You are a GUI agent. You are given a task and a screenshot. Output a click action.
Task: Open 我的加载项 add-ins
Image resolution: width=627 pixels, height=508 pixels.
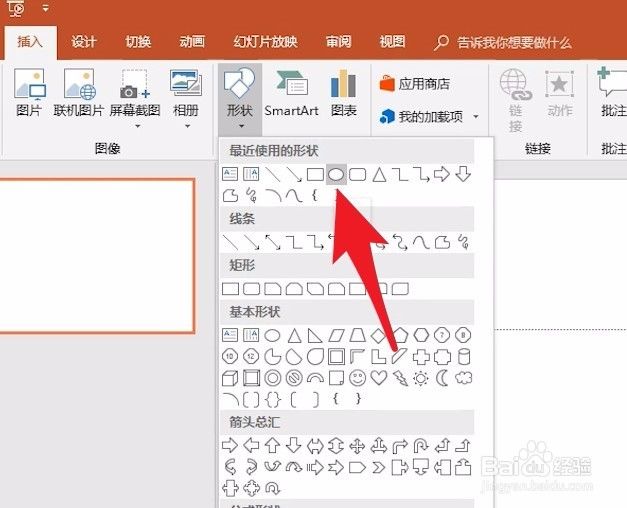pyautogui.click(x=421, y=116)
